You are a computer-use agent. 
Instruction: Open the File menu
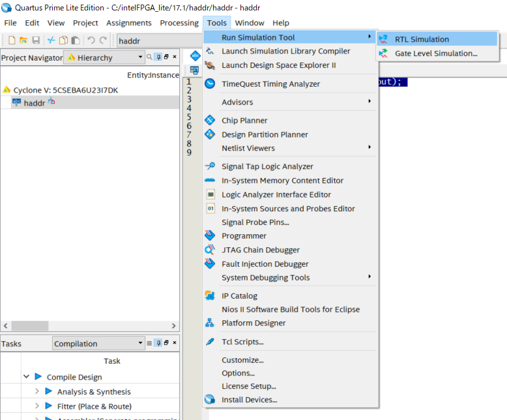10,23
